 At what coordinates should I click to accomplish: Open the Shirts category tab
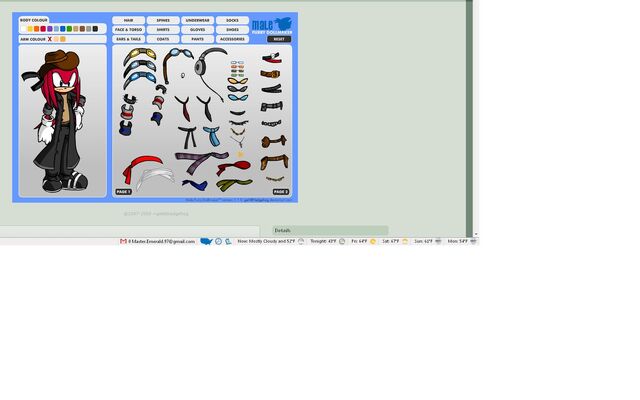click(163, 29)
